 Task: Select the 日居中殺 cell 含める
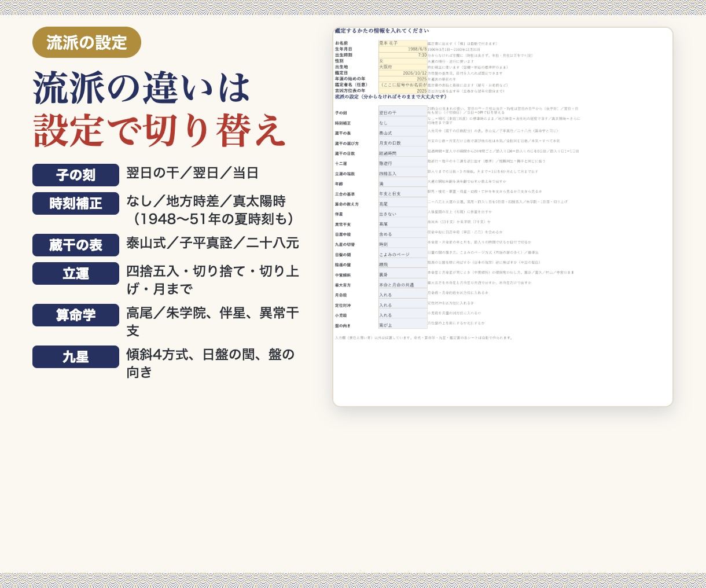point(403,233)
